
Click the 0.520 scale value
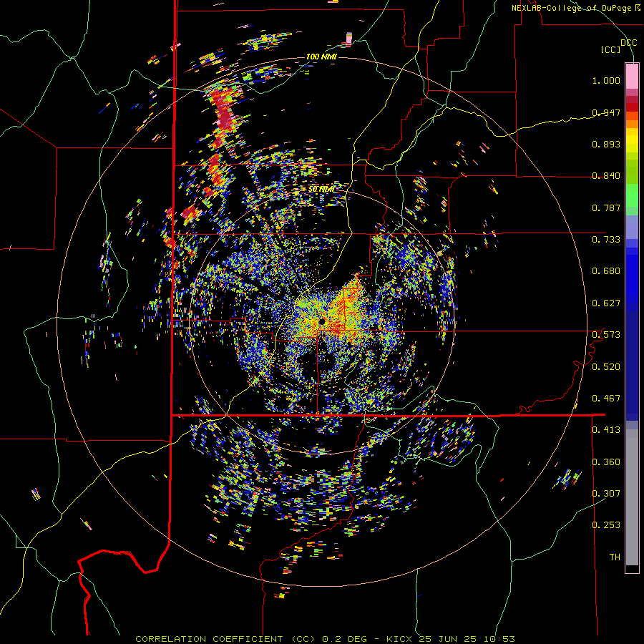click(606, 367)
